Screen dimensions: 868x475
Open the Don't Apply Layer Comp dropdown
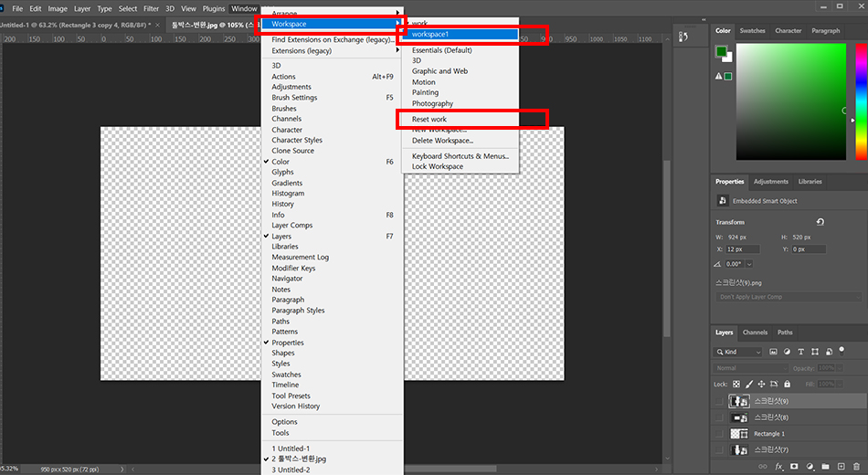coord(789,297)
